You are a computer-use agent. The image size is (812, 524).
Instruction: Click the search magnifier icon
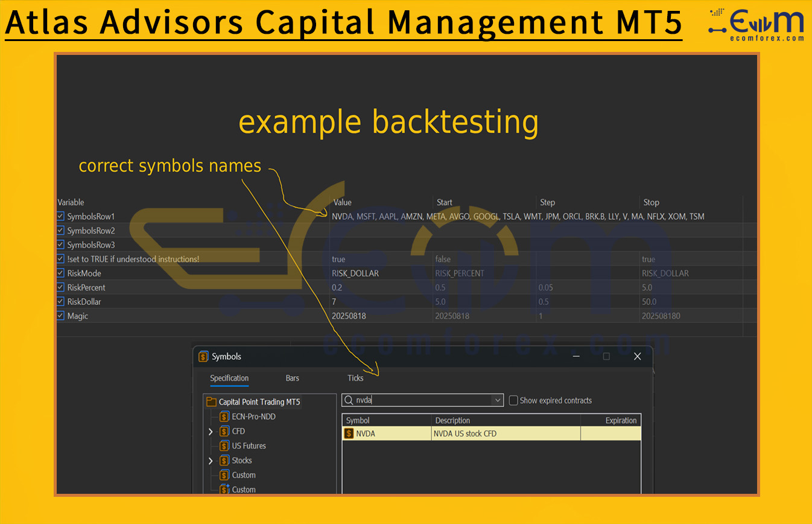pos(349,400)
